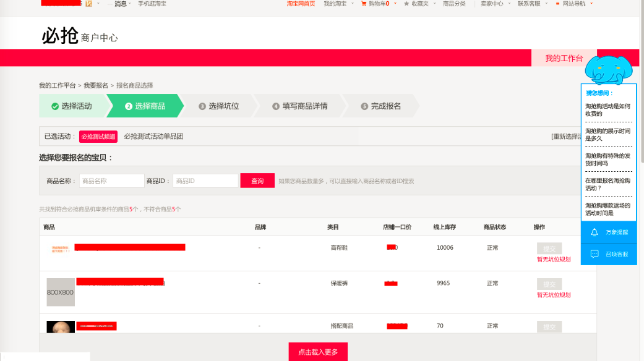Click the bell icon for 万象提醒
The width and height of the screenshot is (644, 361).
(595, 232)
